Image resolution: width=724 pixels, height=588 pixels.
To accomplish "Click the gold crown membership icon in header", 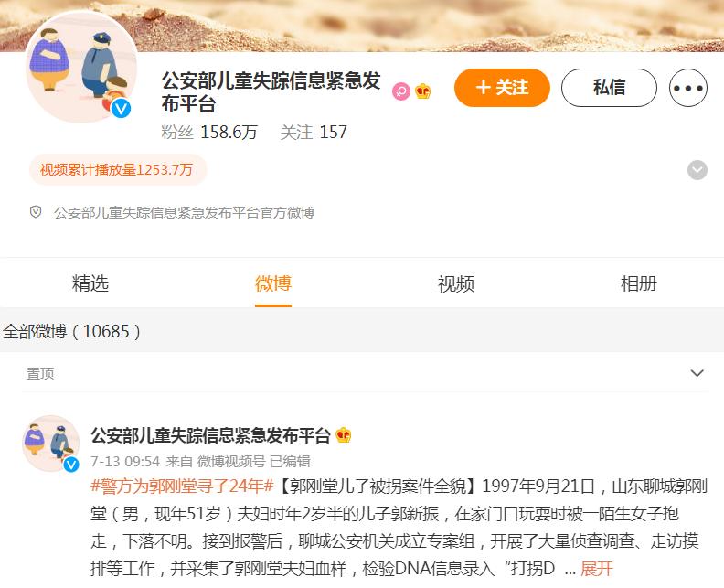I will click(x=423, y=91).
